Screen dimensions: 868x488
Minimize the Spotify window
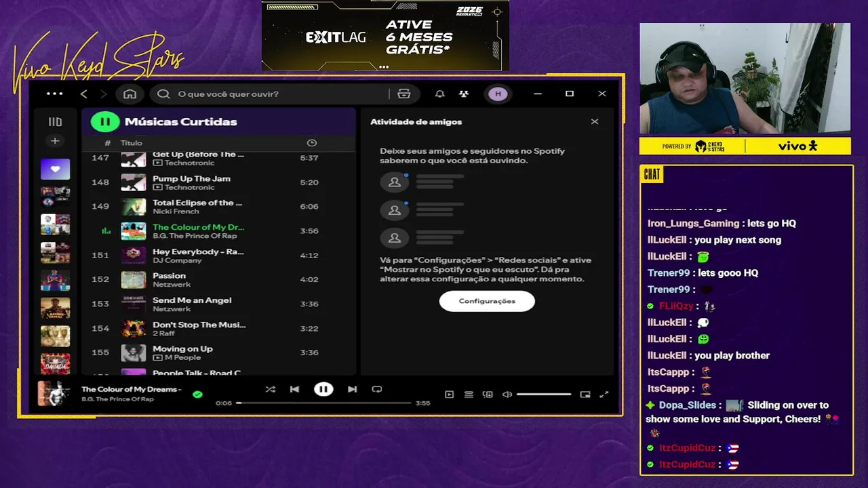pos(538,94)
